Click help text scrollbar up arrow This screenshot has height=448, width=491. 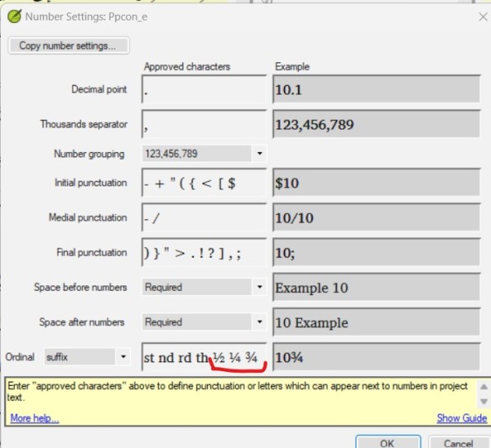coord(484,387)
